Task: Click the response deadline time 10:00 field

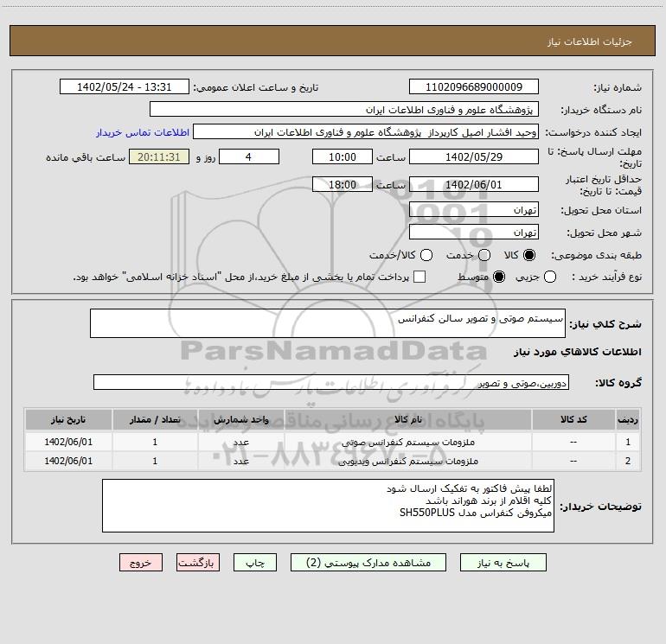Action: click(x=343, y=156)
